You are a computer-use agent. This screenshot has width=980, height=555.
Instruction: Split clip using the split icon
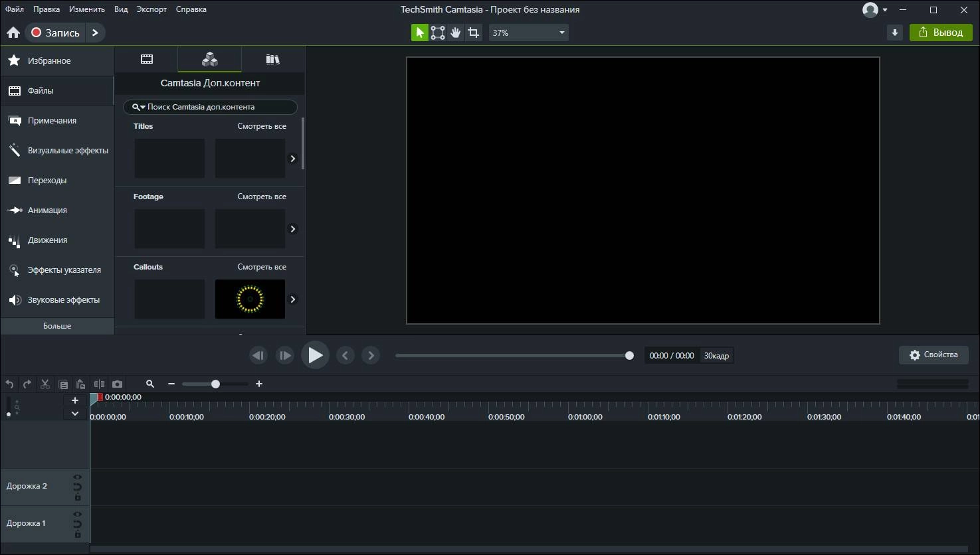coord(99,384)
